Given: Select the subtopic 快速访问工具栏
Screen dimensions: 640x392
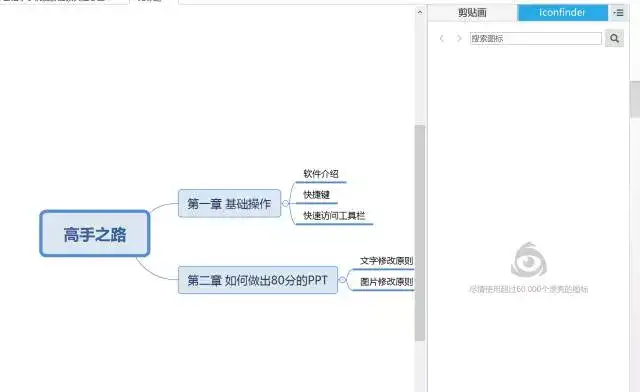Looking at the screenshot, I should (x=334, y=216).
